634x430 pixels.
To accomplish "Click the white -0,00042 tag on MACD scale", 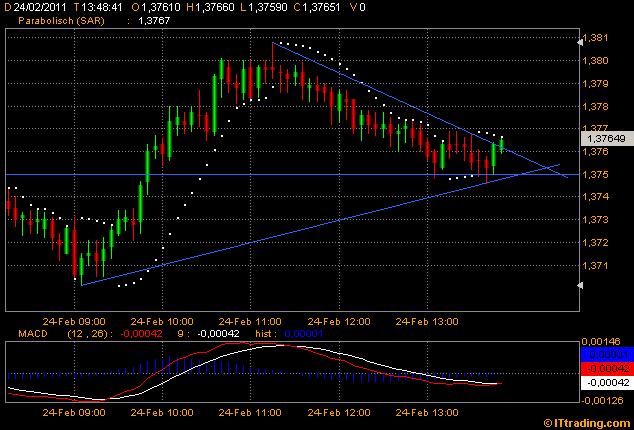I will (x=607, y=383).
